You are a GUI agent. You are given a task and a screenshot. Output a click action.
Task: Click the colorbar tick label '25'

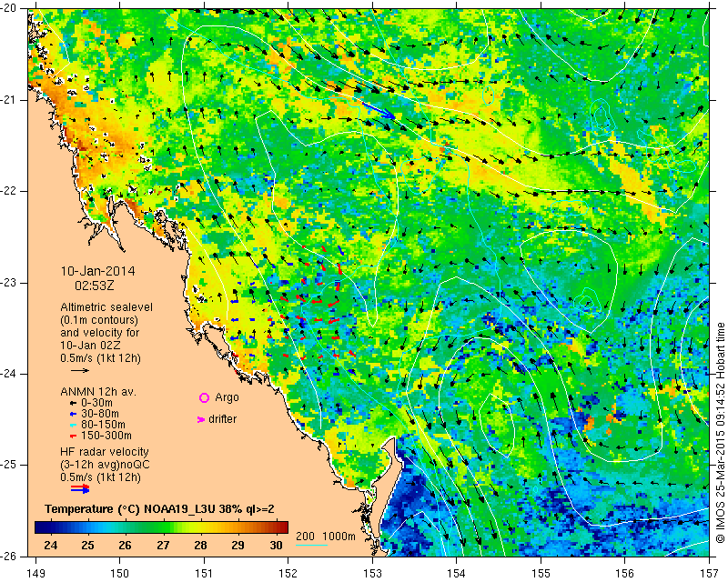point(87,545)
